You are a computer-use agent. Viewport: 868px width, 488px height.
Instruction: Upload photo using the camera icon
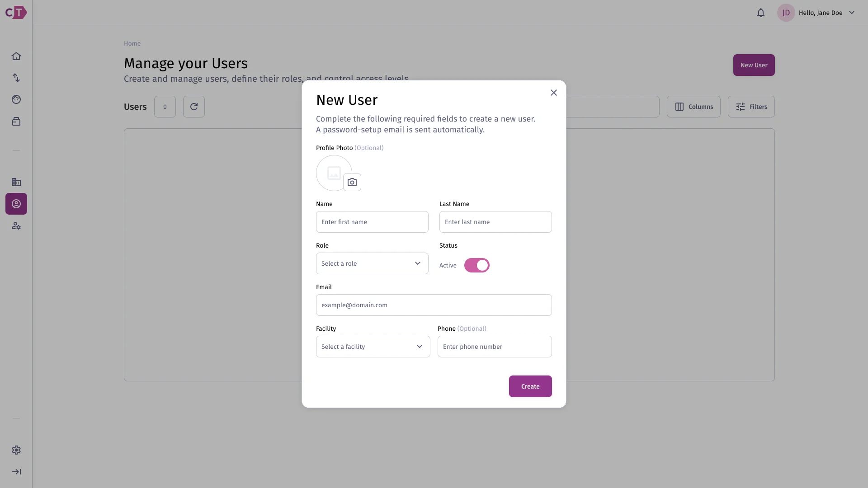(352, 182)
